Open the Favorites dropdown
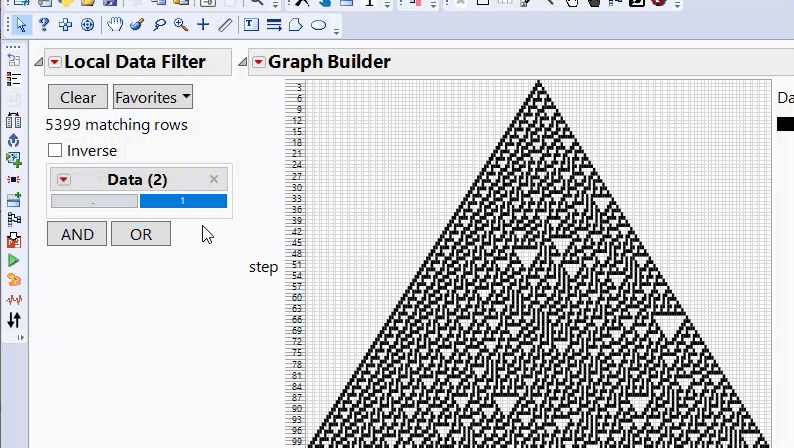The height and width of the screenshot is (448, 794). [x=153, y=97]
